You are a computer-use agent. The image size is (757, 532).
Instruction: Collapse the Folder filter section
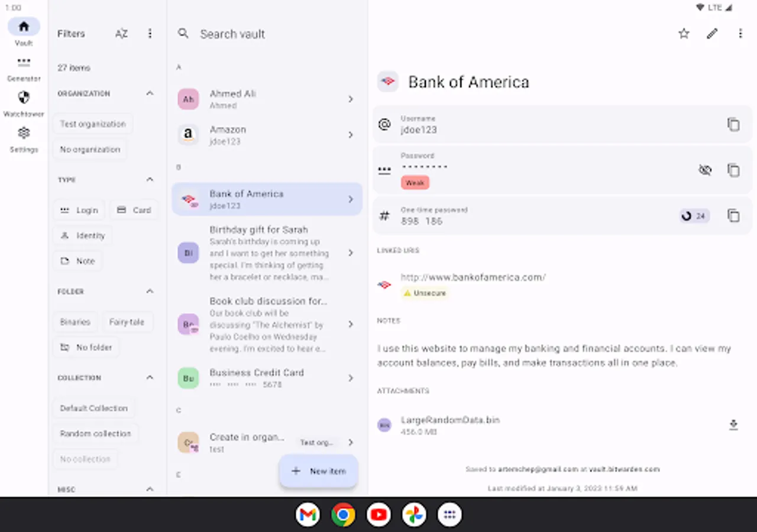[x=150, y=291]
